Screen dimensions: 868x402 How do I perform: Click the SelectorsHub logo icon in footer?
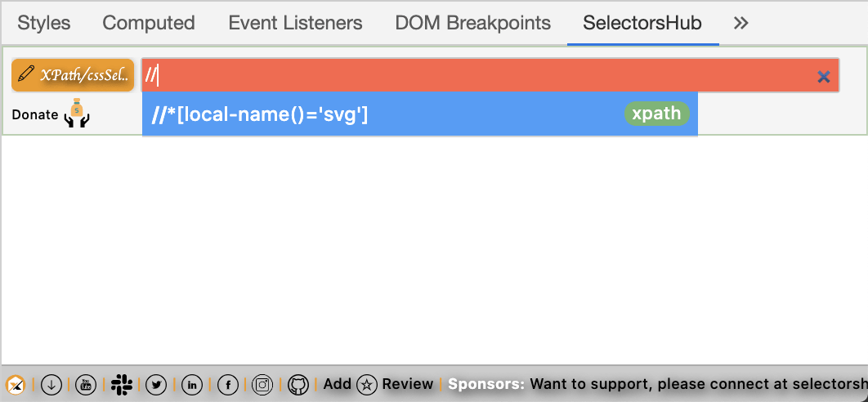[x=16, y=384]
